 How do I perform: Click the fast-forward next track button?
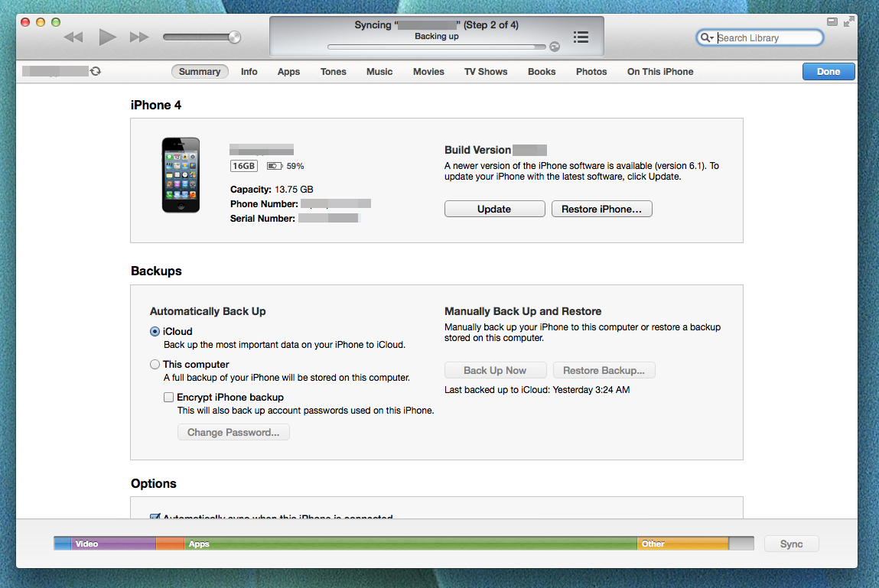(139, 37)
